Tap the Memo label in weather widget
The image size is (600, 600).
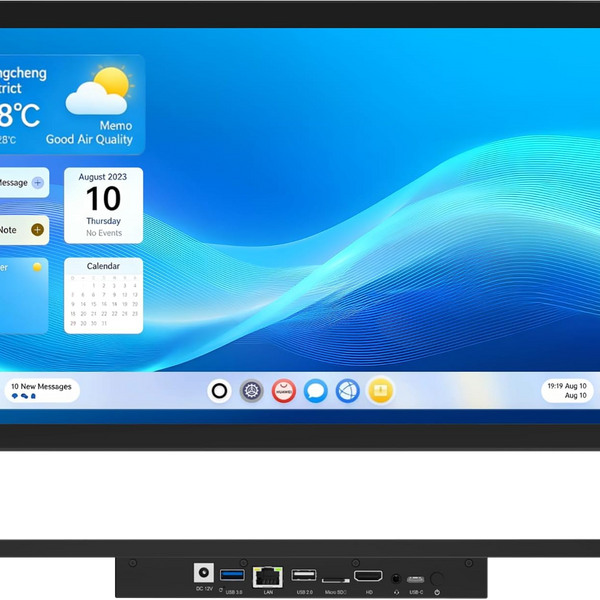pyautogui.click(x=116, y=126)
